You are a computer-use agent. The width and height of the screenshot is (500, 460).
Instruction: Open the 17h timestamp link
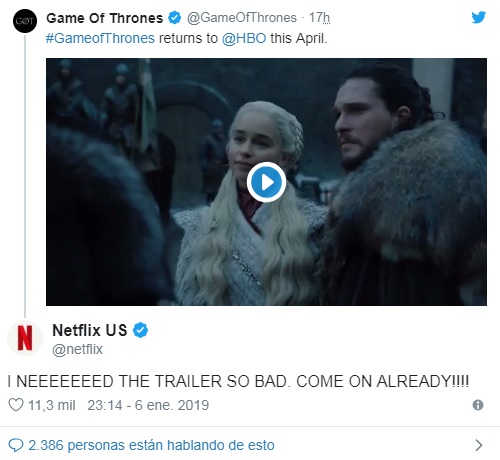[319, 18]
